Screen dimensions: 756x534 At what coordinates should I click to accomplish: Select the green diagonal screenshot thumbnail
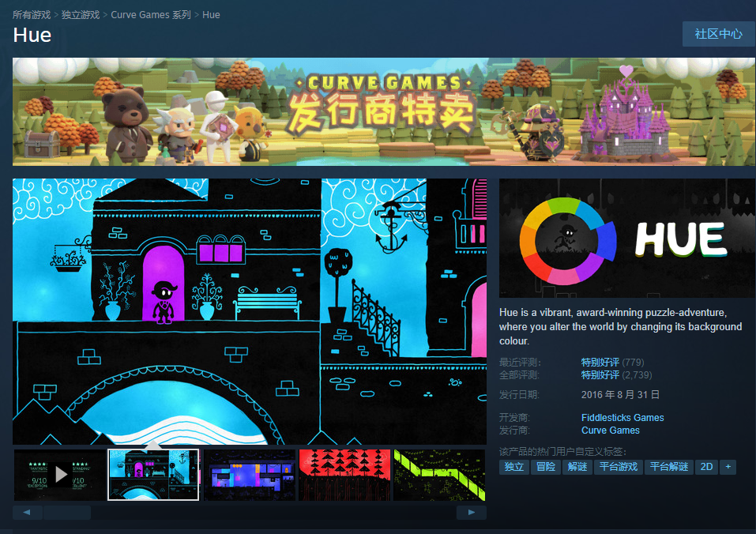tap(439, 475)
